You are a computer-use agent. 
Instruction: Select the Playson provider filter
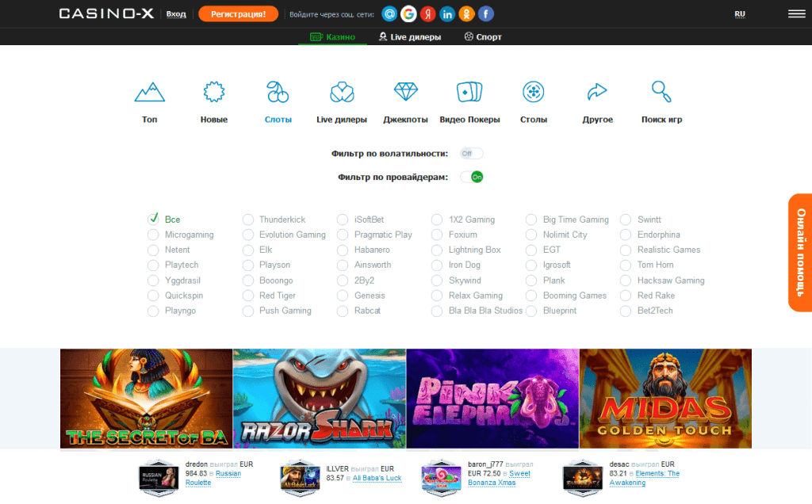[x=266, y=265]
